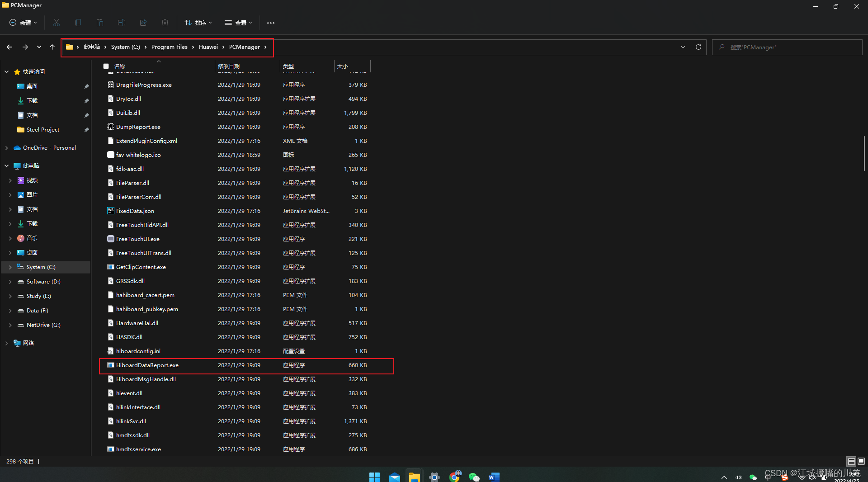The image size is (868, 482).
Task: Expand Software (D:) drive node
Action: [10, 281]
